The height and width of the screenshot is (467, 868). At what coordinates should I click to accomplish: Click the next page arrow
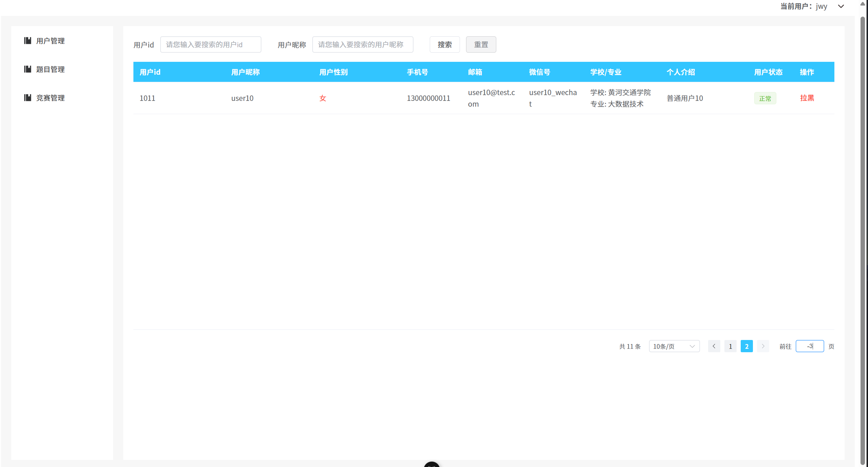tap(763, 346)
